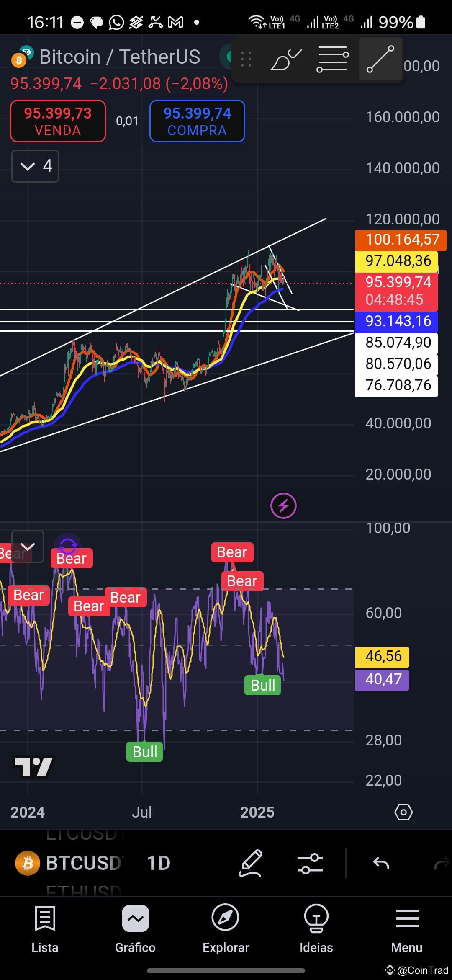
Task: Tap the Bull label near 2025
Action: click(263, 686)
